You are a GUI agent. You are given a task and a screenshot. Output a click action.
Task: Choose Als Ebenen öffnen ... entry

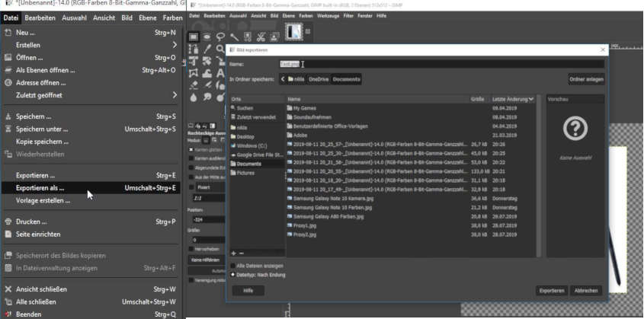(91, 70)
